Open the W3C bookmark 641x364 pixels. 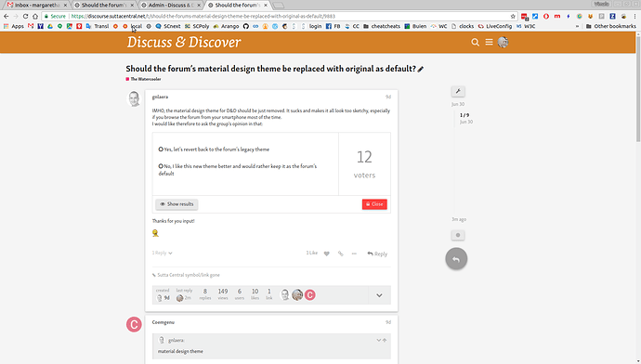[525, 26]
